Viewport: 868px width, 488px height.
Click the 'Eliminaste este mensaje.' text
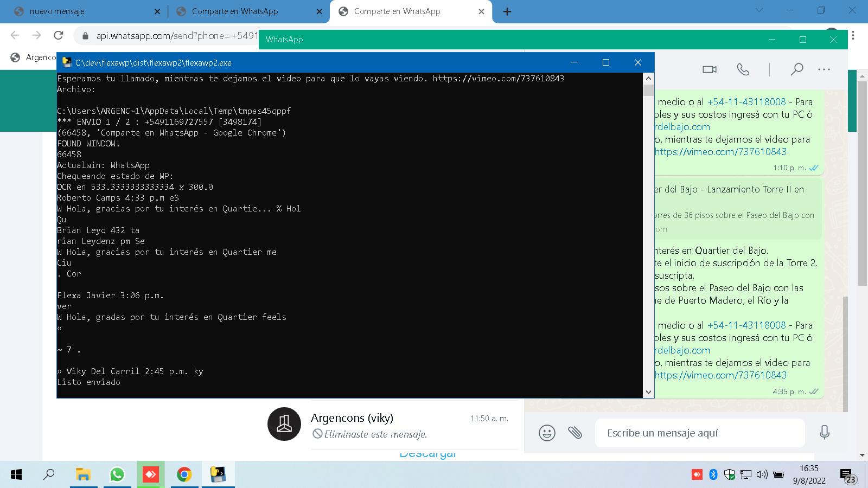(x=375, y=434)
